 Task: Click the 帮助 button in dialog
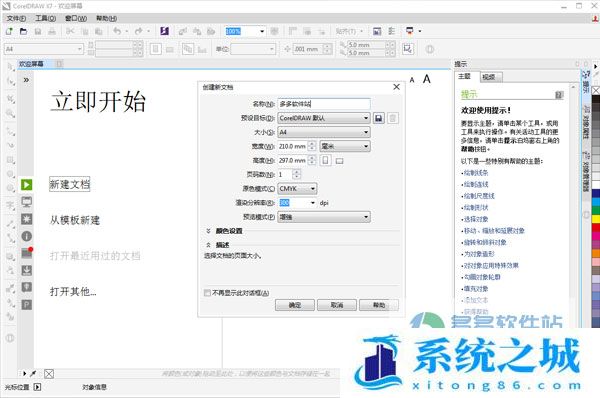(379, 305)
